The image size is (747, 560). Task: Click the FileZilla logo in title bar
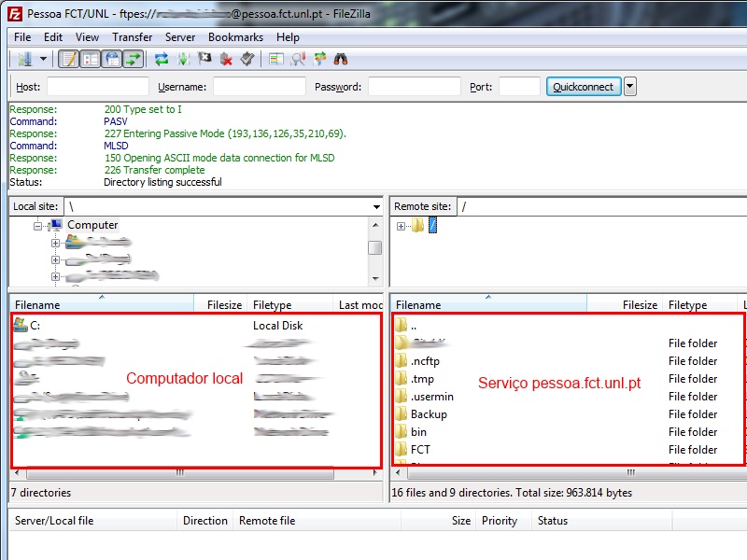15,14
